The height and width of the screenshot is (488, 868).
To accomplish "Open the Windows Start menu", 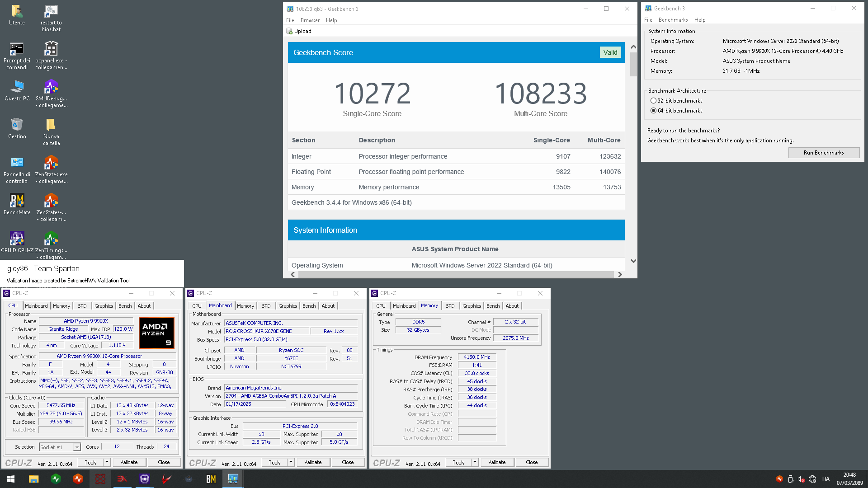I will pyautogui.click(x=11, y=479).
